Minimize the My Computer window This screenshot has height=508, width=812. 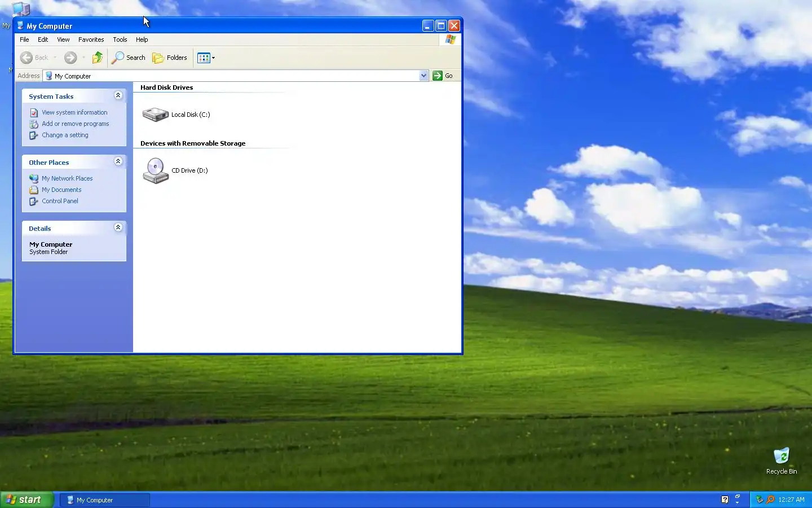point(428,25)
